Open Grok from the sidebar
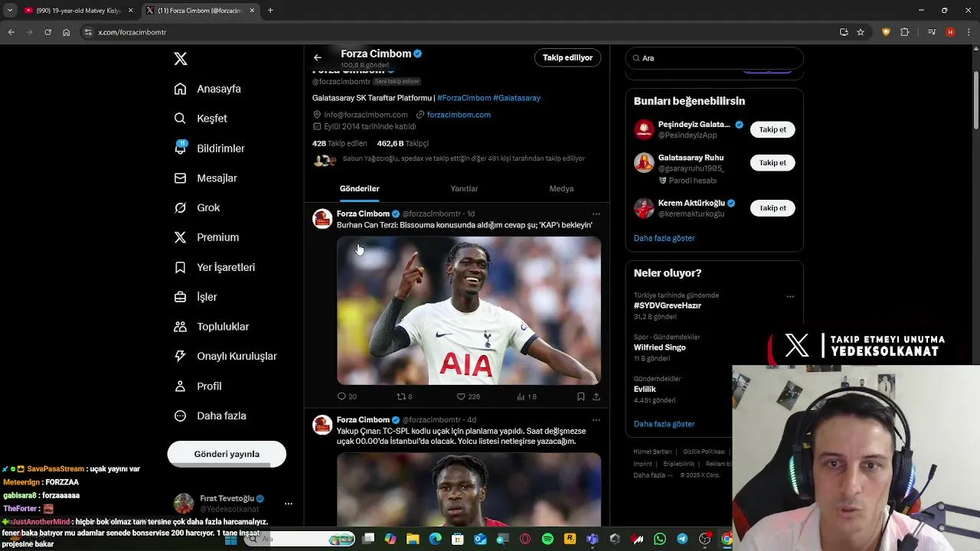 point(197,208)
